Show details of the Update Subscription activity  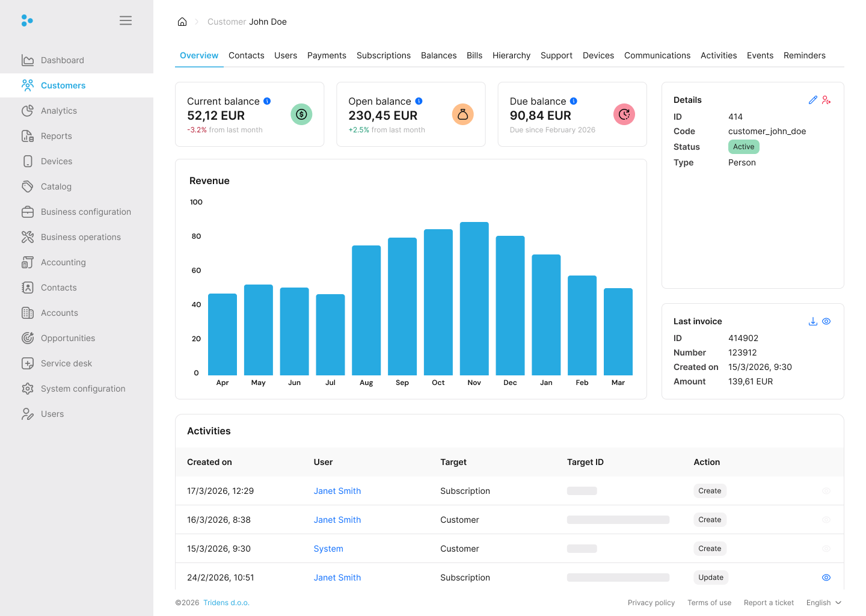pos(826,577)
